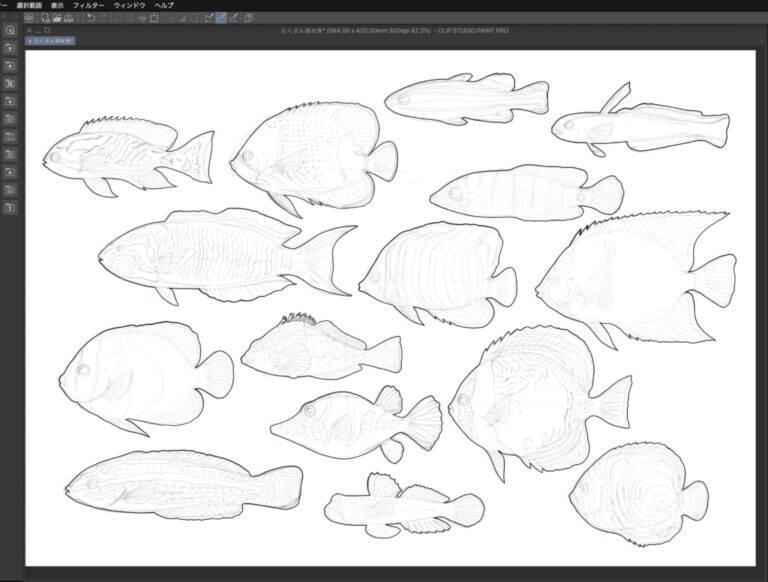The image size is (768, 582).
Task: Close the canvas with the X button
Action: pos(30,30)
